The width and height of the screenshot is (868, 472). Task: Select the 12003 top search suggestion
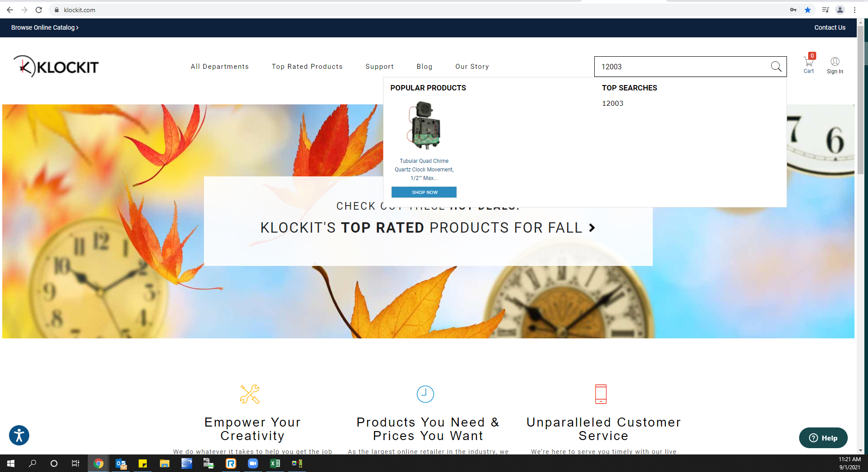613,103
